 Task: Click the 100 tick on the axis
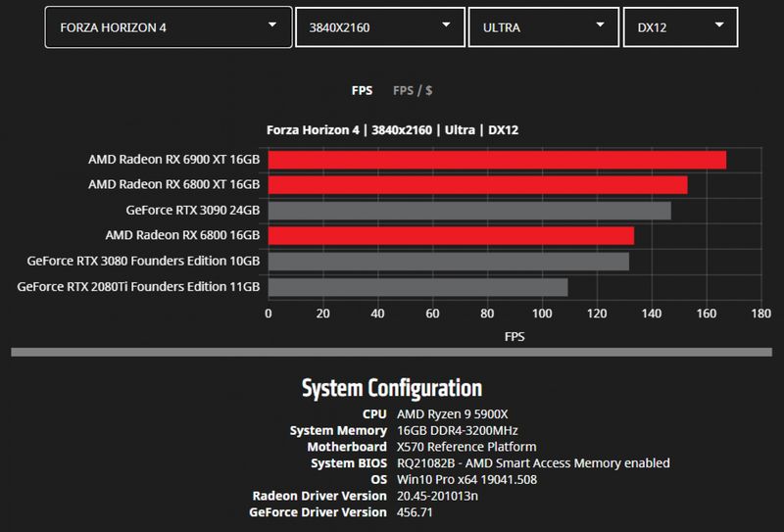pos(542,314)
